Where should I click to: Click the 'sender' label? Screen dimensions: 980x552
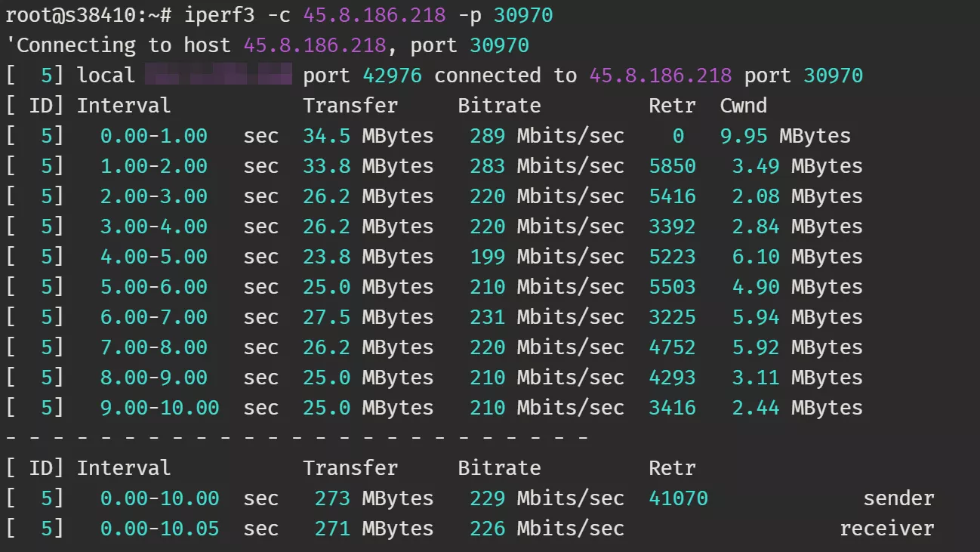pos(898,498)
